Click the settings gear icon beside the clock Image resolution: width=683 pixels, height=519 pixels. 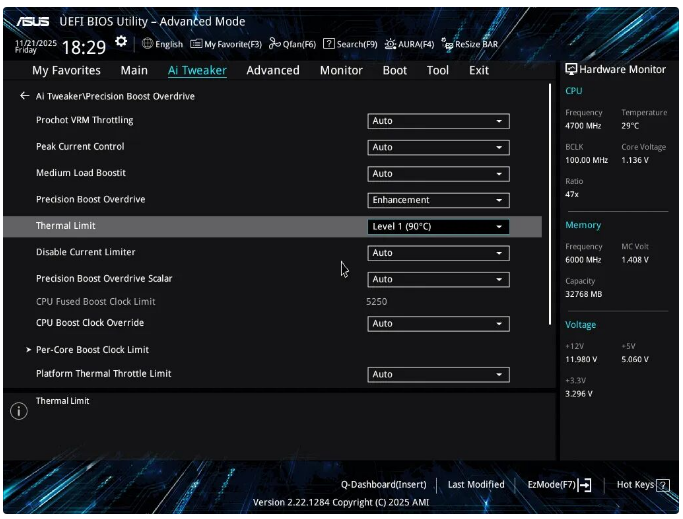pos(121,43)
